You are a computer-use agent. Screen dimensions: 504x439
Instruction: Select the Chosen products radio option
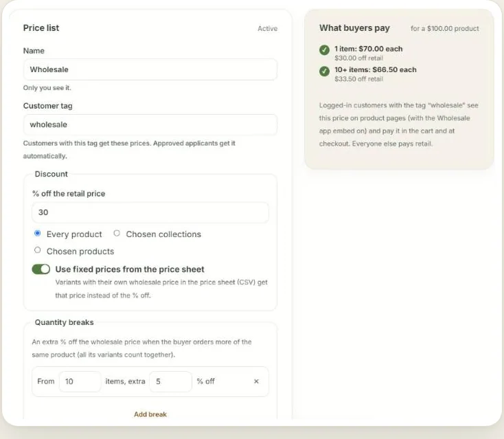coord(37,250)
